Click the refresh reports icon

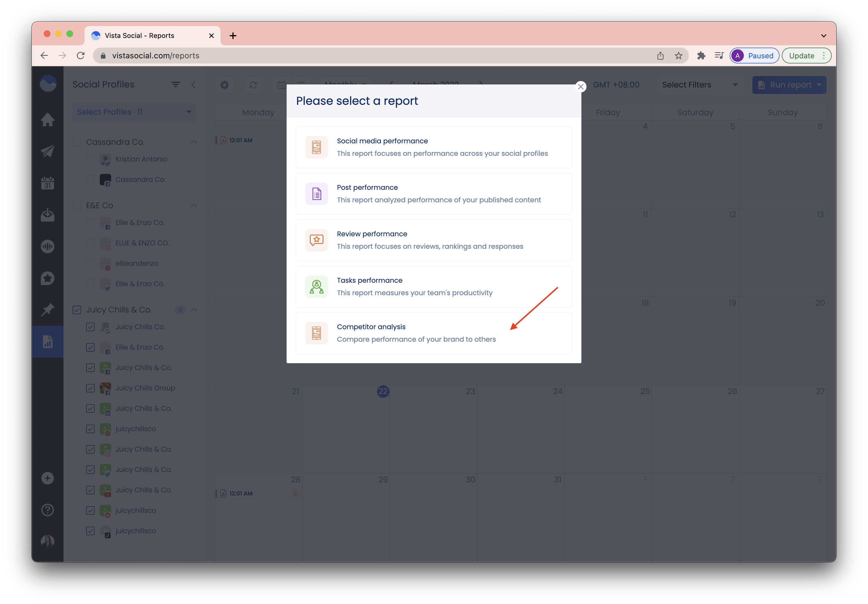click(253, 85)
